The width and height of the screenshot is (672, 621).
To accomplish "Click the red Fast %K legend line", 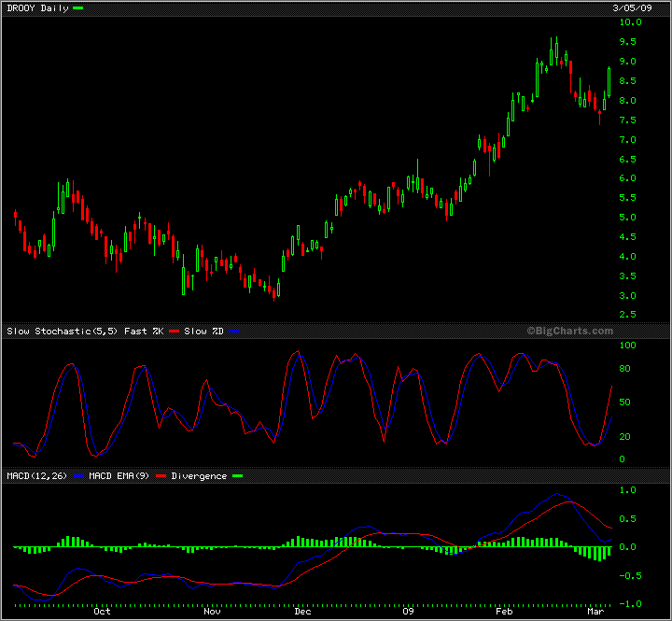I will 173,332.
